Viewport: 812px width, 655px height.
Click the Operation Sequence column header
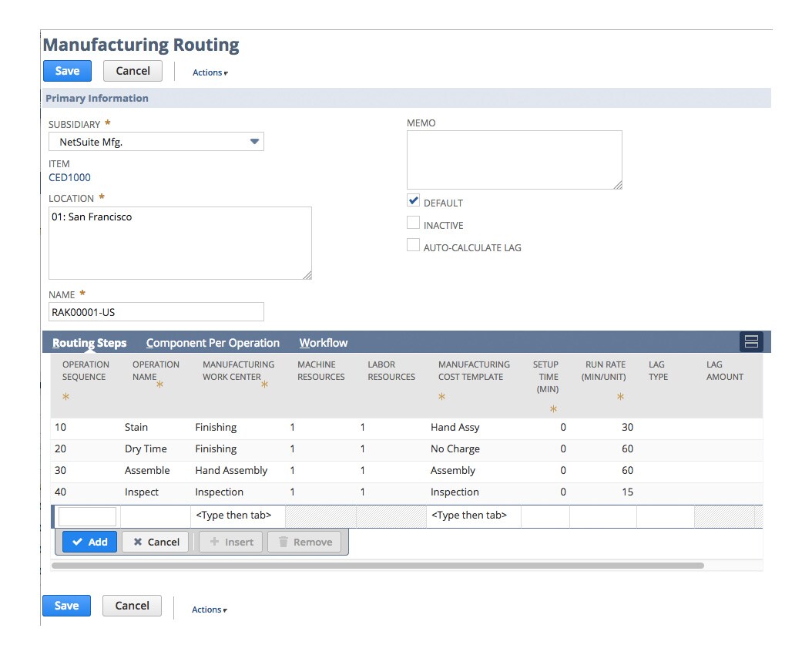click(x=86, y=371)
